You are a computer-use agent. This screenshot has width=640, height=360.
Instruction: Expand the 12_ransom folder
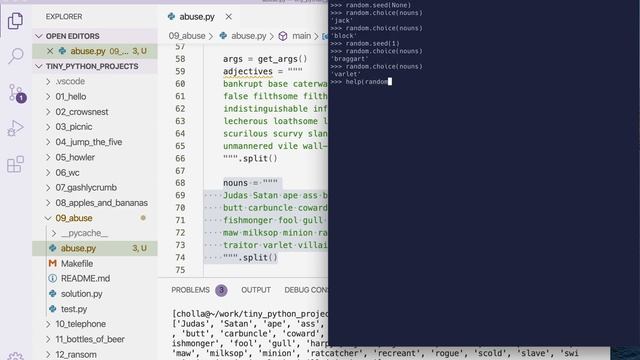pos(48,354)
